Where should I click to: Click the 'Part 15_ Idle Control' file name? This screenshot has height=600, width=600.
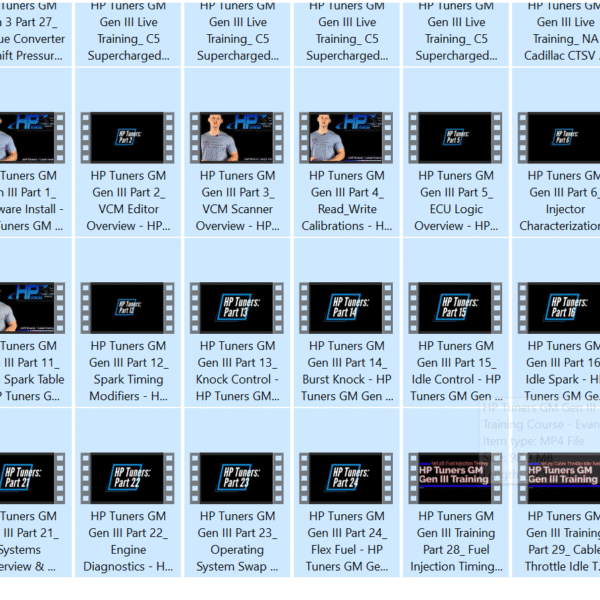(456, 371)
